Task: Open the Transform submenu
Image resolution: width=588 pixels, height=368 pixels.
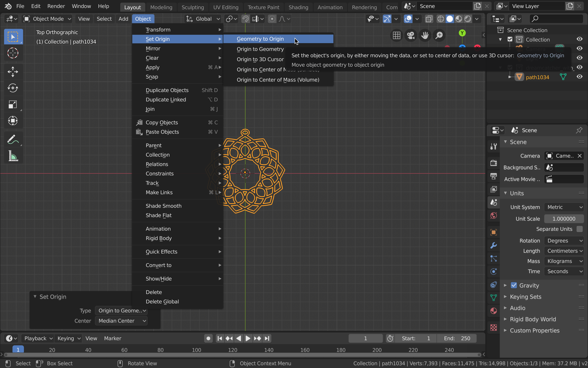Action: pos(178,30)
